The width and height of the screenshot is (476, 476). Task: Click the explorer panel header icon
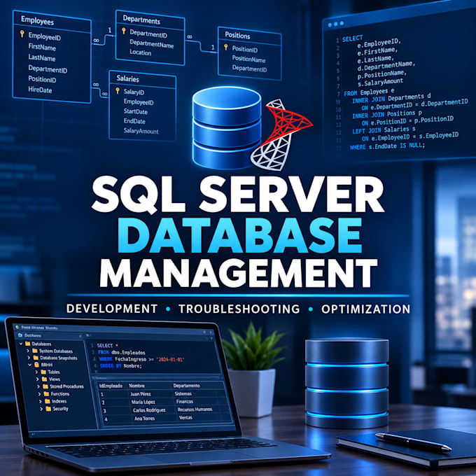[x=20, y=335]
